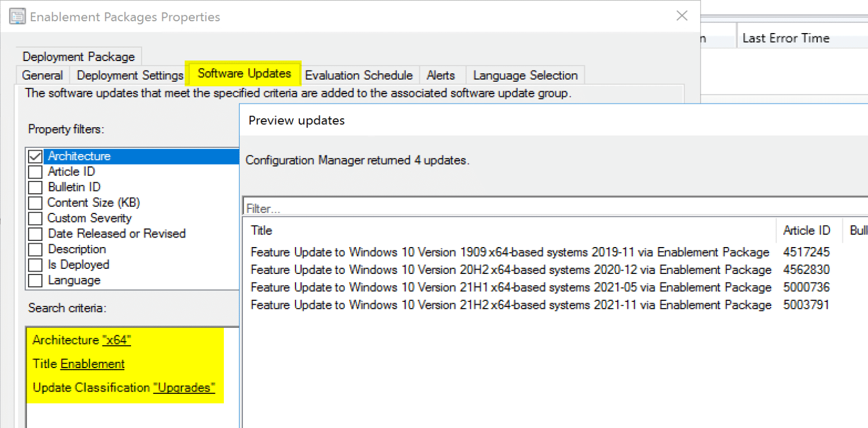Check the Language property filter
868x428 pixels.
pyautogui.click(x=35, y=280)
